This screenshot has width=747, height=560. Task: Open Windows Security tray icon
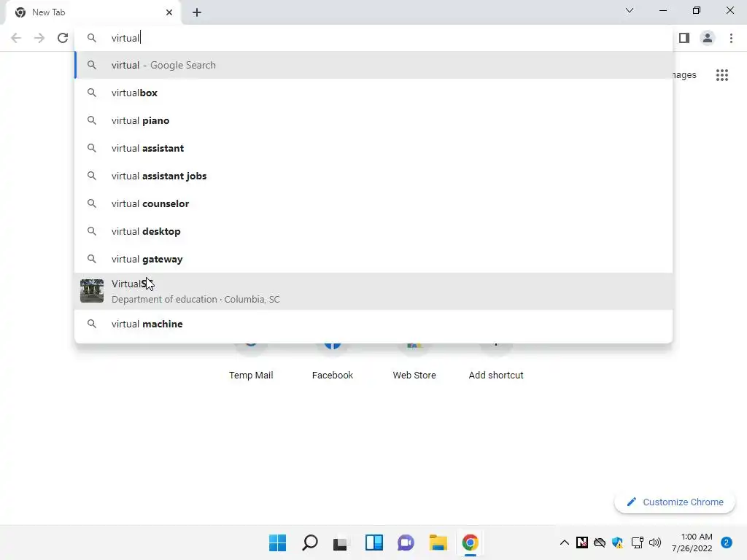click(617, 542)
